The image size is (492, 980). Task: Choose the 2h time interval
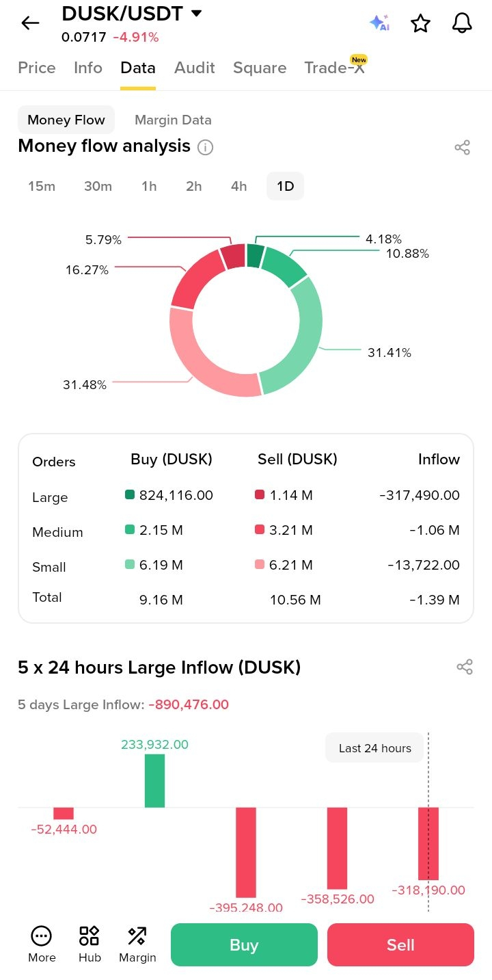(x=194, y=186)
